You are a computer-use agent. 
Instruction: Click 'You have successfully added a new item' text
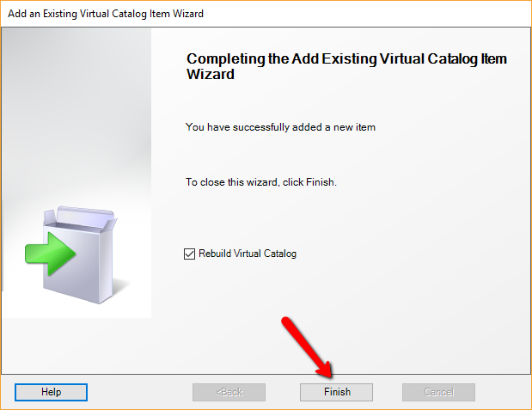point(280,127)
